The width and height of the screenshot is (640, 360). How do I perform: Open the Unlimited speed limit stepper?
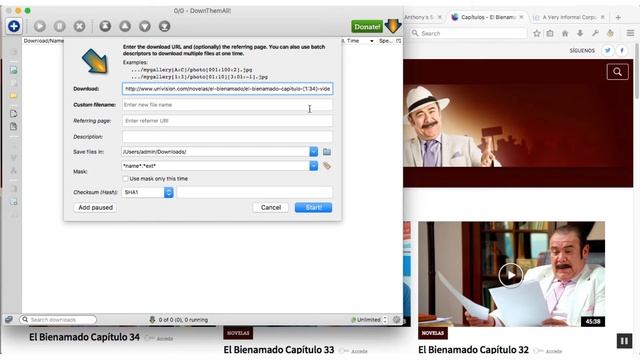(385, 320)
